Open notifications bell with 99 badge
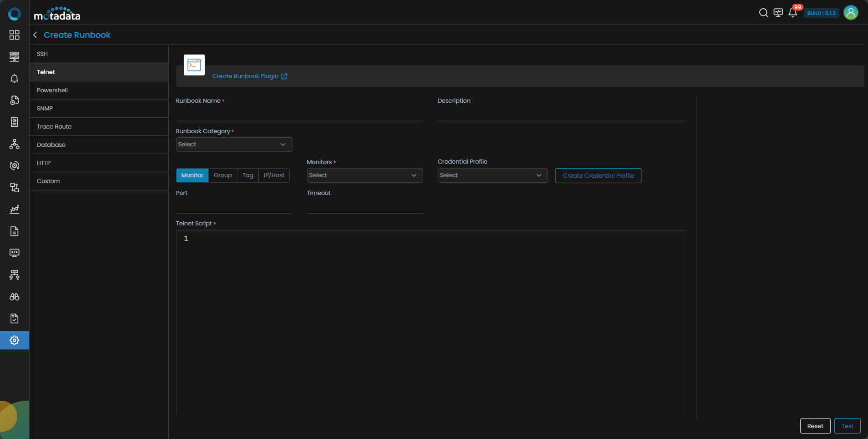The height and width of the screenshot is (439, 868). click(793, 13)
